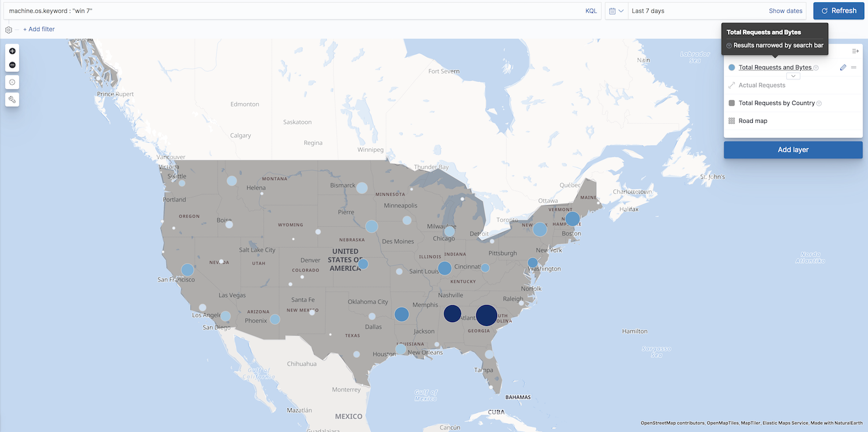Edit the Total Requests and Bytes layer
The height and width of the screenshot is (432, 868).
tap(843, 68)
